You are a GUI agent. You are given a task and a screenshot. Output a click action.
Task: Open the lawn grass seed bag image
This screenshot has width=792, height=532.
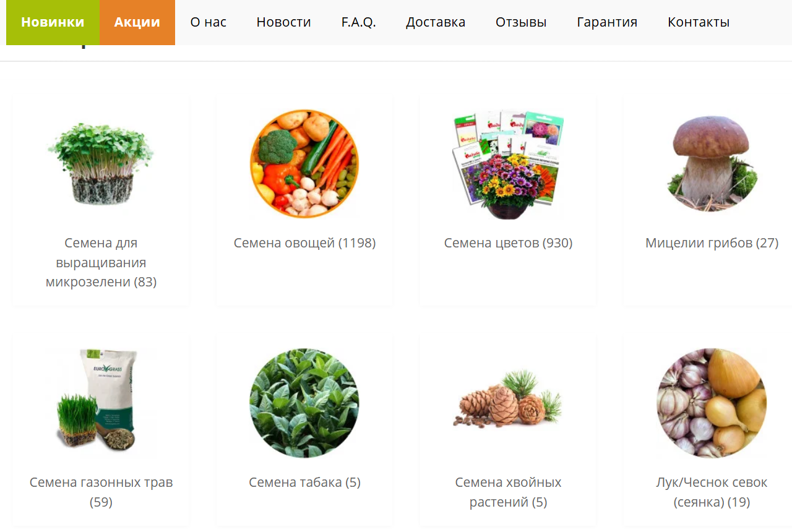pos(101,403)
